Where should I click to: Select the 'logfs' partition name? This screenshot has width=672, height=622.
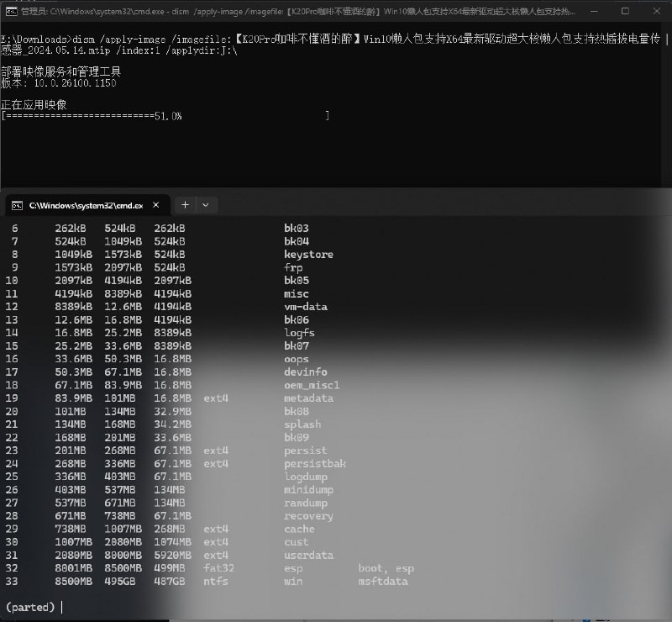tap(299, 333)
